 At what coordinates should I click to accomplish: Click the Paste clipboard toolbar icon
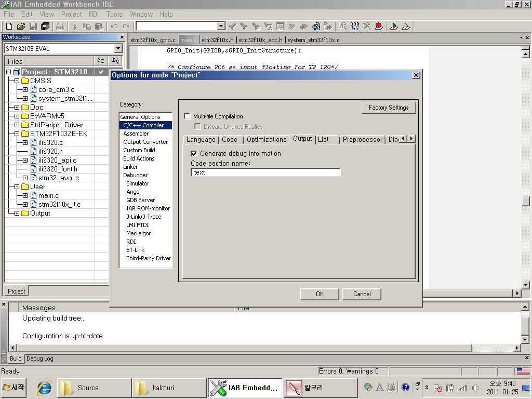(99, 26)
